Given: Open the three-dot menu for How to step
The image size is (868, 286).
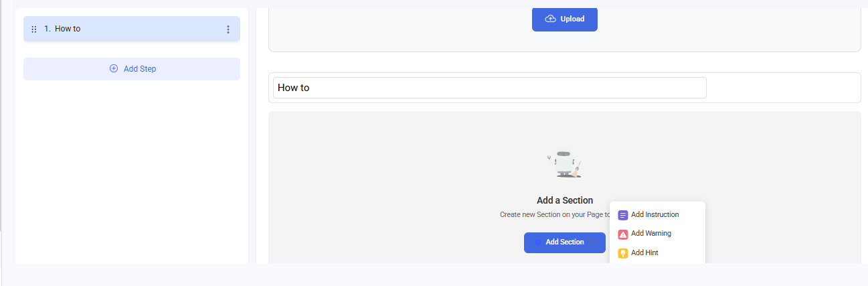Looking at the screenshot, I should [x=228, y=29].
